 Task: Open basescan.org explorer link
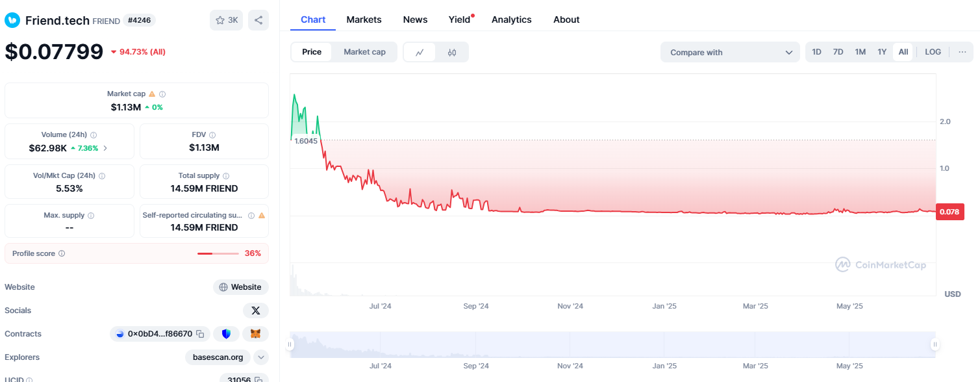click(218, 357)
